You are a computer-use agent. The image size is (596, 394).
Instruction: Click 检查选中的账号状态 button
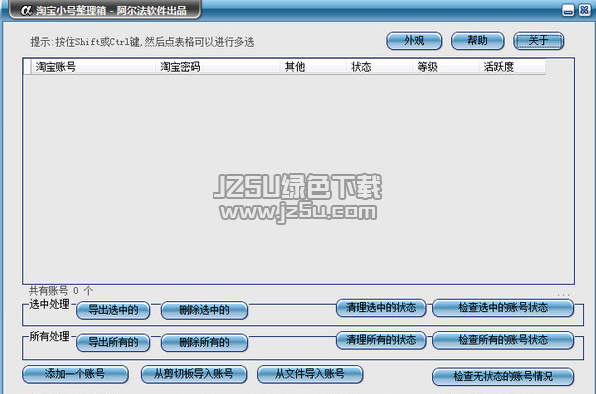(x=503, y=308)
